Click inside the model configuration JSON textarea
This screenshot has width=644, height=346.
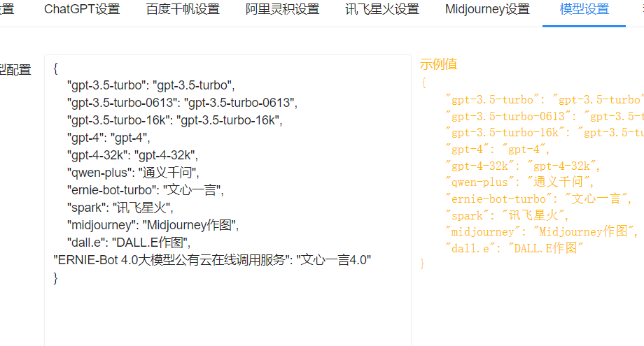(227, 200)
